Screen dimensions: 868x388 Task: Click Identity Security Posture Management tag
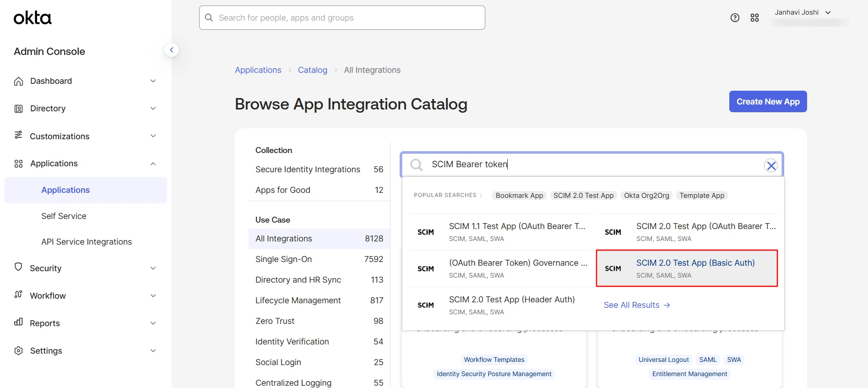(494, 374)
